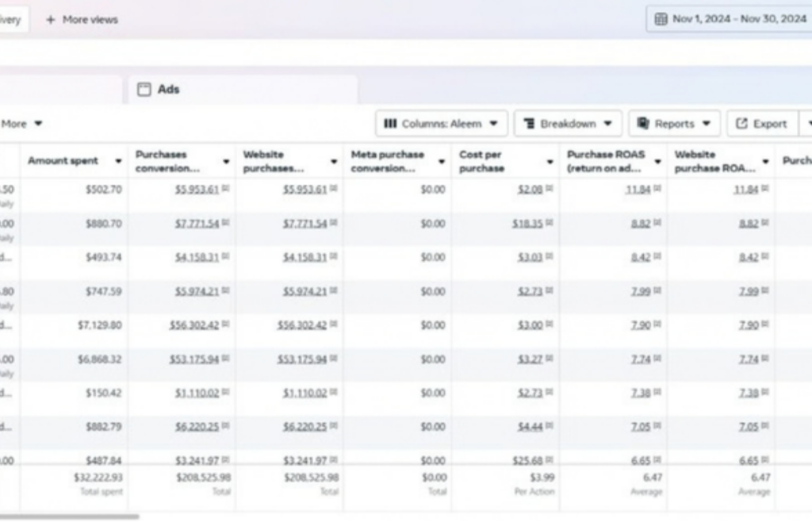
Task: Open the Website purchases column header arrow
Action: coord(334,162)
